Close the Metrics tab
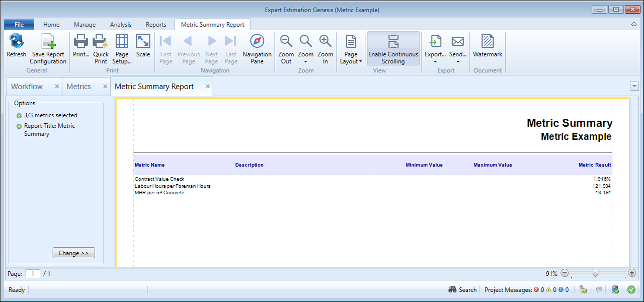This screenshot has width=644, height=302. coord(105,87)
